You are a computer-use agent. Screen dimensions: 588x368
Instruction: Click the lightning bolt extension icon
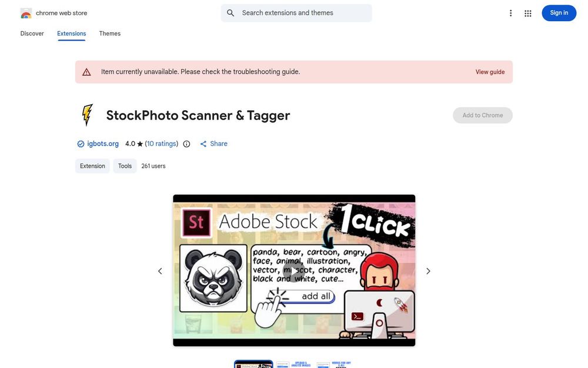coord(87,115)
